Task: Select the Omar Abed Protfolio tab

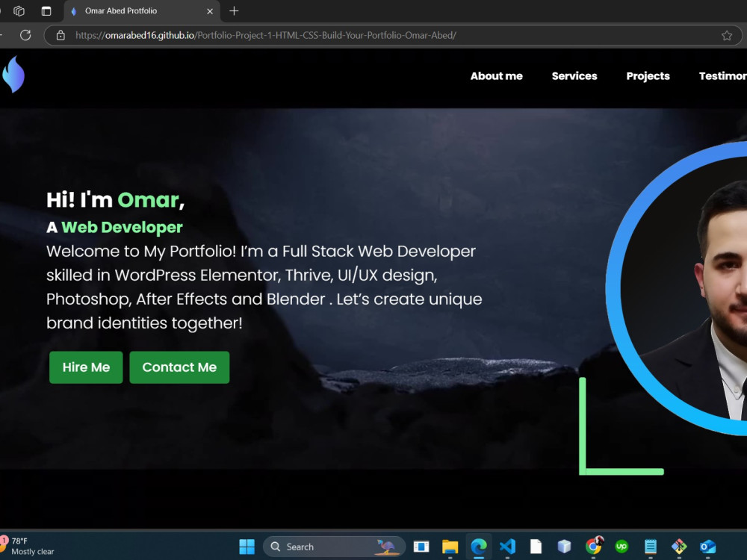Action: coord(141,11)
